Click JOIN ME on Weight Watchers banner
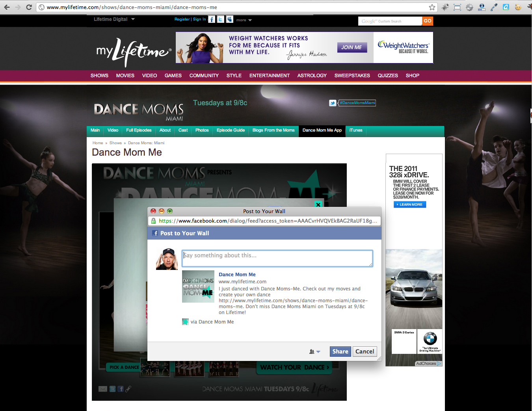Viewport: 532px width, 411px height. coord(352,47)
